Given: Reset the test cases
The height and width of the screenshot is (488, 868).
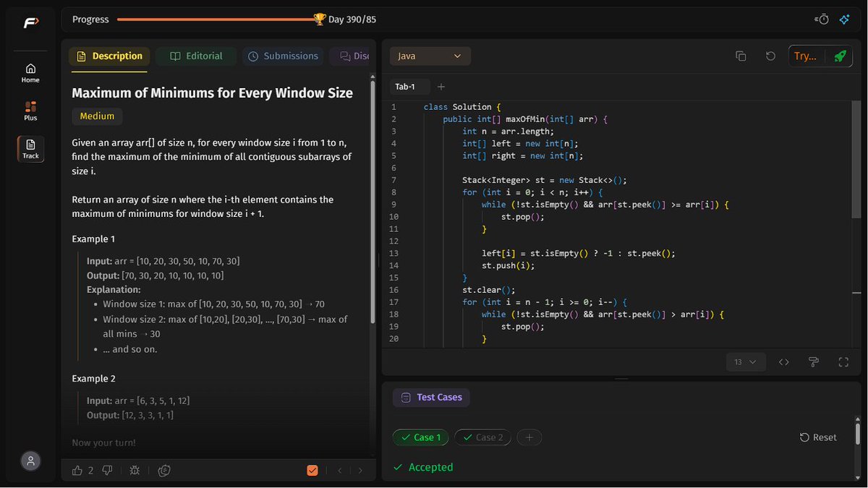Looking at the screenshot, I should point(818,437).
